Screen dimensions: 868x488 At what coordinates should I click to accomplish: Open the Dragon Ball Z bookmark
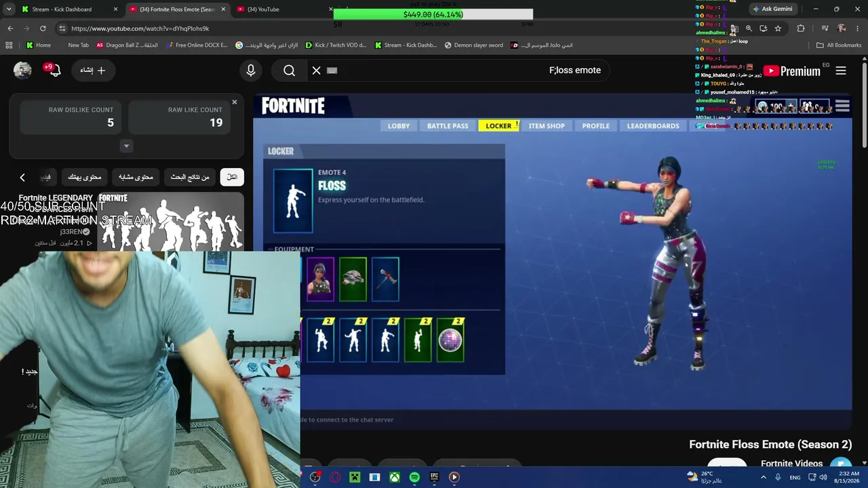[127, 45]
